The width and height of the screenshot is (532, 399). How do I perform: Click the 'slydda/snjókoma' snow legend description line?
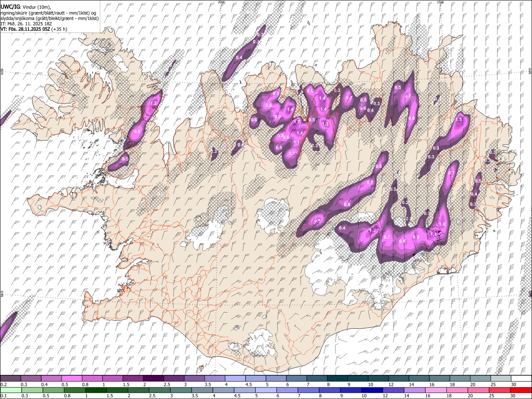49,19
